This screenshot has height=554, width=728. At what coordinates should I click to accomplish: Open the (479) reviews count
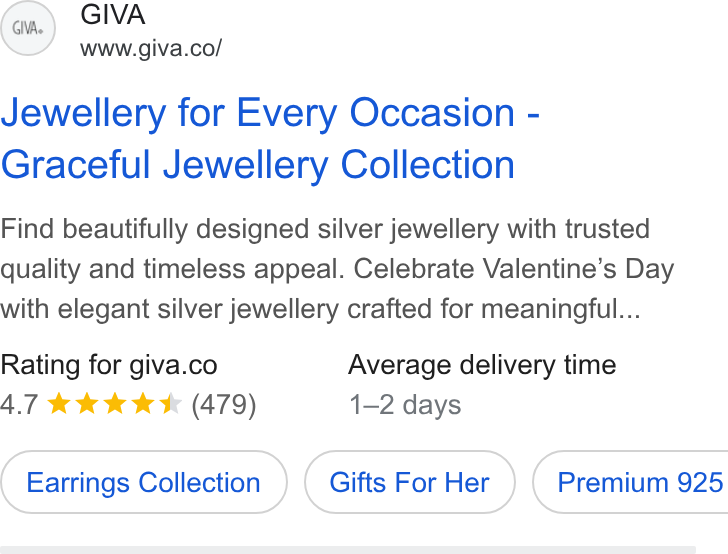pyautogui.click(x=224, y=405)
